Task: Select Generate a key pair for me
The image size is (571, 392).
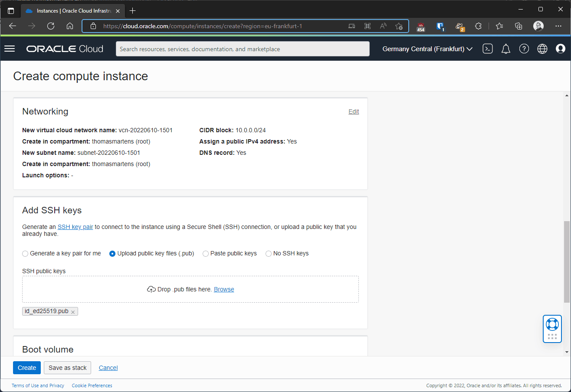Action: 25,254
